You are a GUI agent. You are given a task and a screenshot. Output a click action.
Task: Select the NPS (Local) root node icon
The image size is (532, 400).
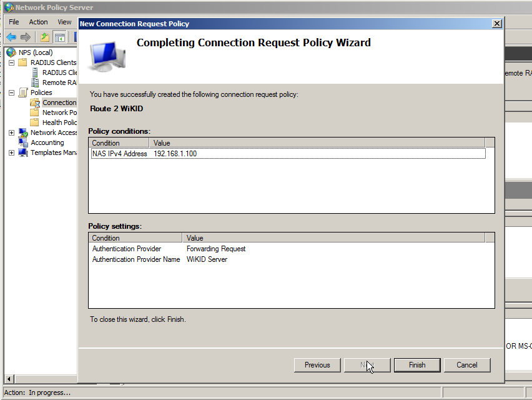12,52
